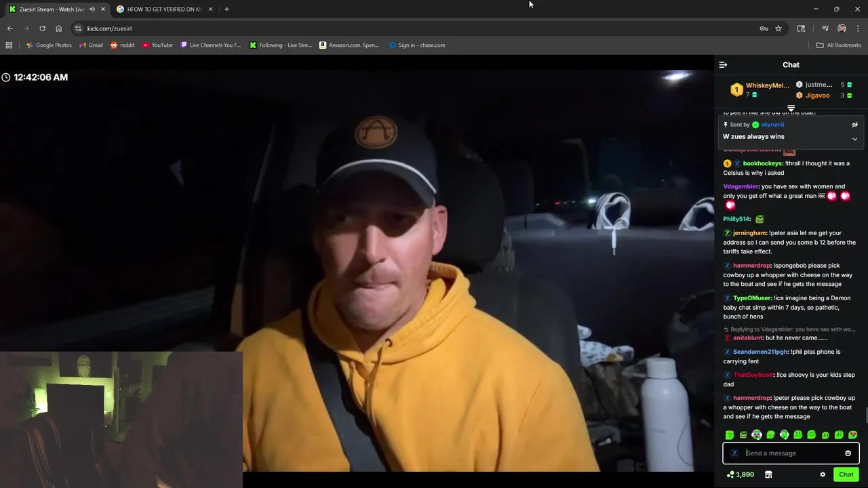The image size is (868, 488).
Task: Hide the pinned message with the eye icon
Action: click(x=854, y=125)
